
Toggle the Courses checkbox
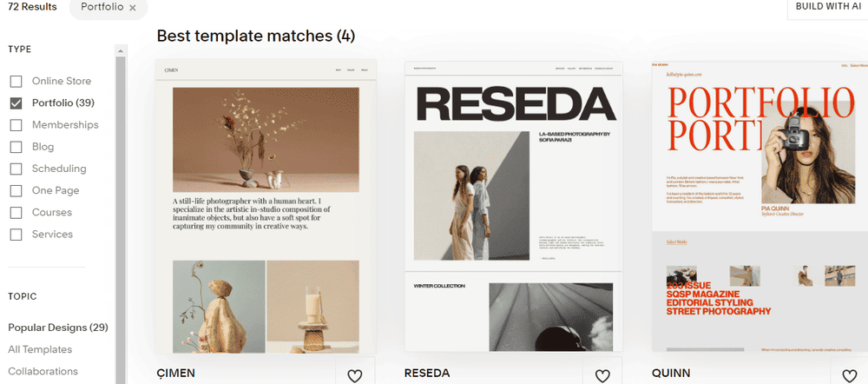(x=16, y=213)
